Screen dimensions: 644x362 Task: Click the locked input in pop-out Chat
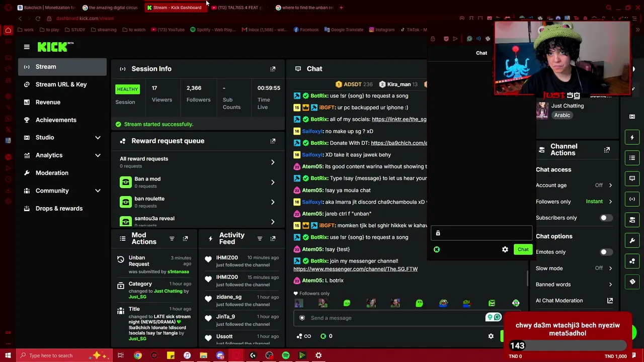click(481, 233)
